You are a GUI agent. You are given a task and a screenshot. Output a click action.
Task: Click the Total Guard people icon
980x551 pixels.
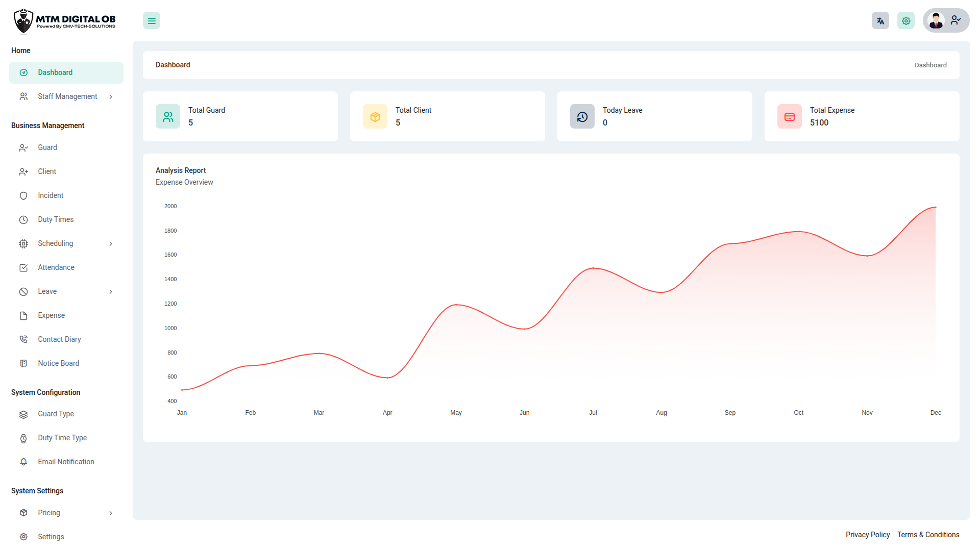point(168,117)
